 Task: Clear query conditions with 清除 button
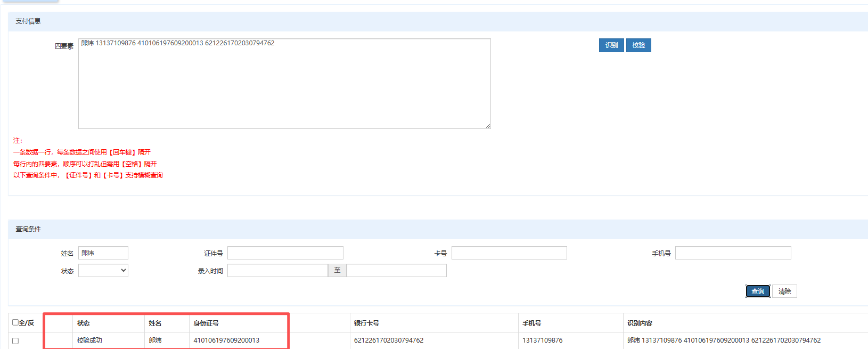[x=784, y=291]
